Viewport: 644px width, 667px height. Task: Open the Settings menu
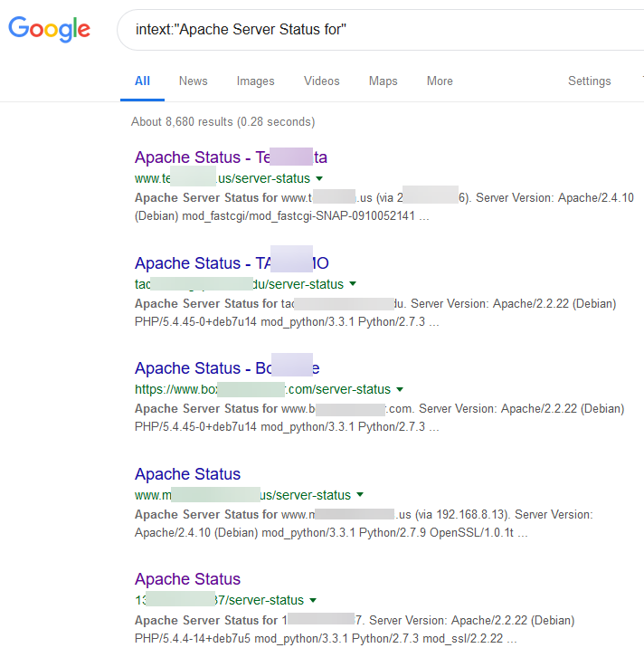point(590,81)
